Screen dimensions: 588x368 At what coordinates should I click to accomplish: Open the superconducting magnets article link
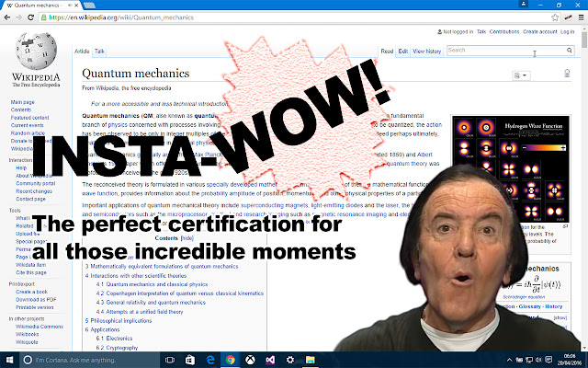click(x=274, y=205)
